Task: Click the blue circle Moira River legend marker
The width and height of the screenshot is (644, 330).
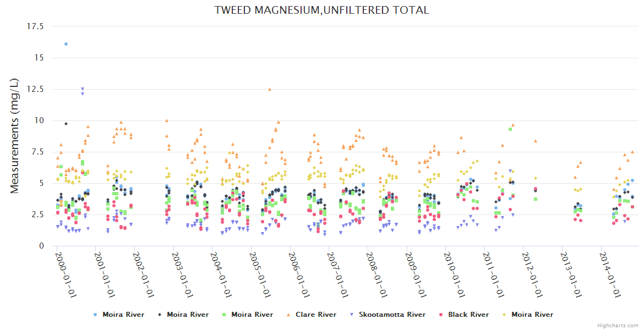Action: coord(95,315)
